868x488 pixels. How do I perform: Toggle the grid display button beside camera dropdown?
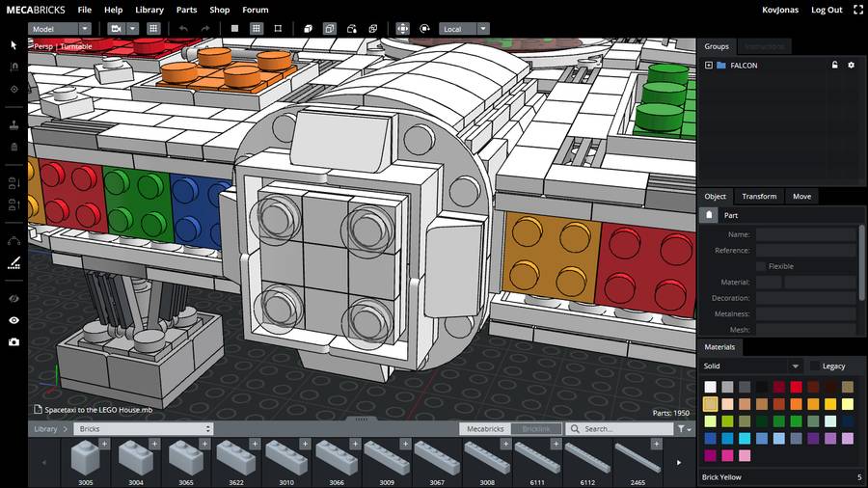pyautogui.click(x=153, y=29)
